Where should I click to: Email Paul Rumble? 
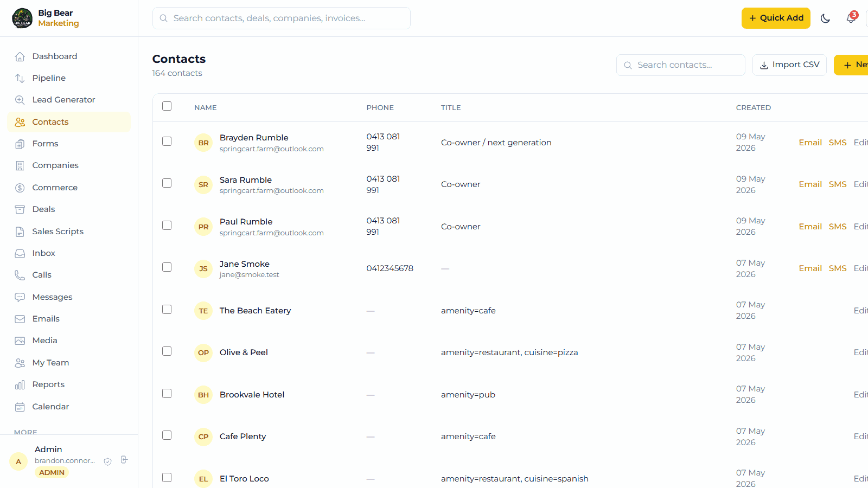[x=810, y=227]
